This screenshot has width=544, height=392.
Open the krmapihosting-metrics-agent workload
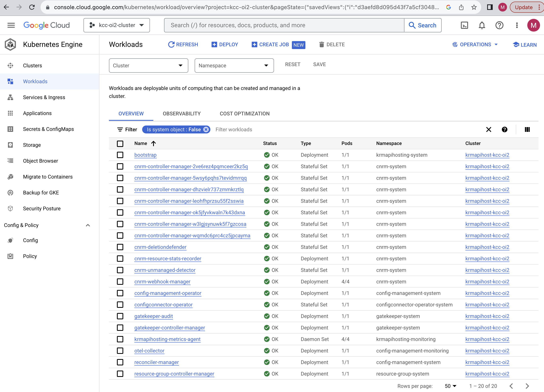167,339
